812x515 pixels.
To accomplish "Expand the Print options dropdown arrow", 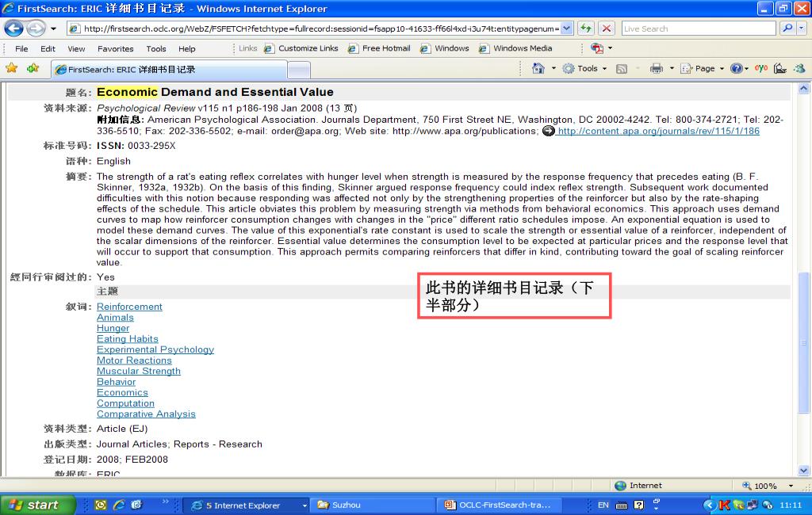I will pos(672,68).
